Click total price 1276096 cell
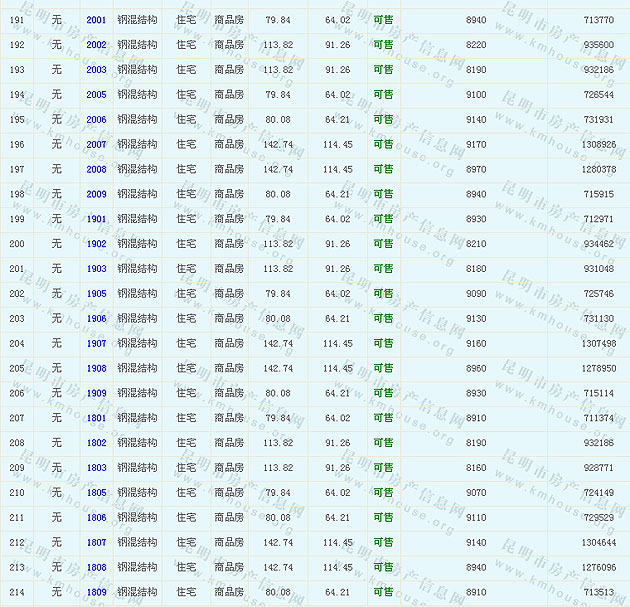Image resolution: width=630 pixels, height=607 pixels. point(598,567)
